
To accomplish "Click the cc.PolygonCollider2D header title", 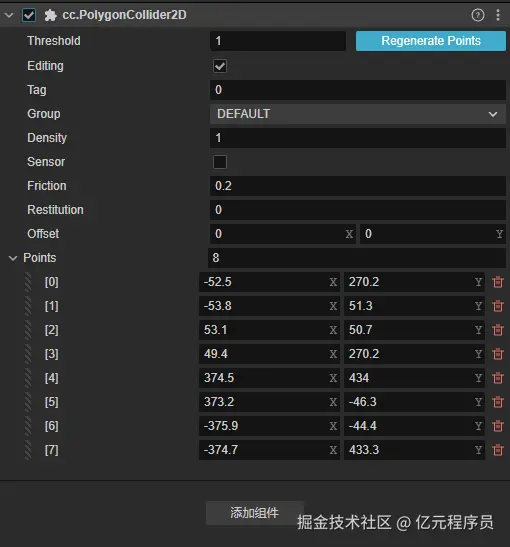I will pyautogui.click(x=124, y=15).
